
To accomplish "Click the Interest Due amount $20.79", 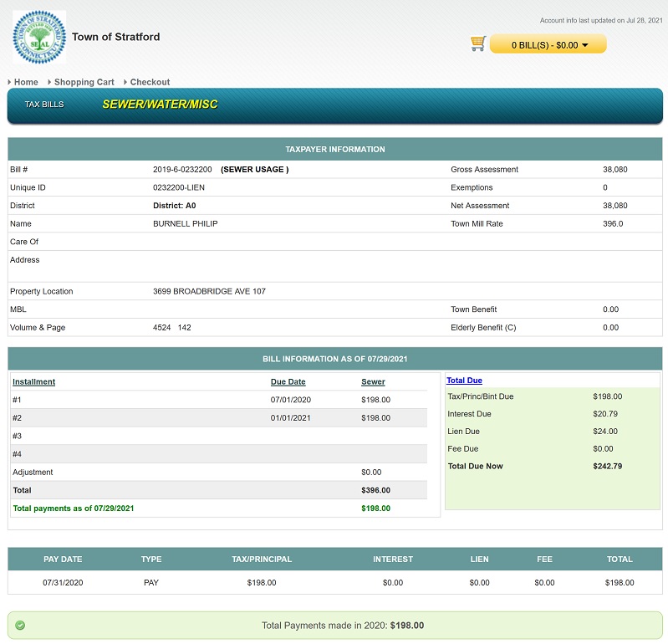I will point(605,414).
